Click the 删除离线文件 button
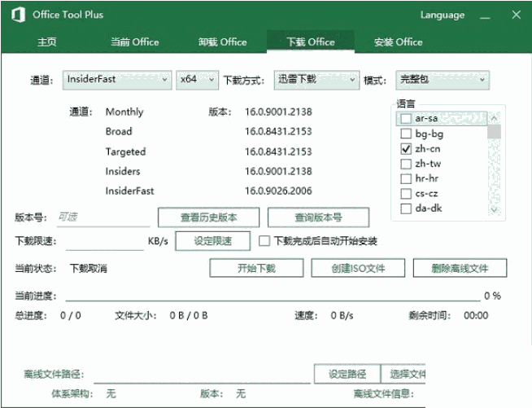 [460, 268]
